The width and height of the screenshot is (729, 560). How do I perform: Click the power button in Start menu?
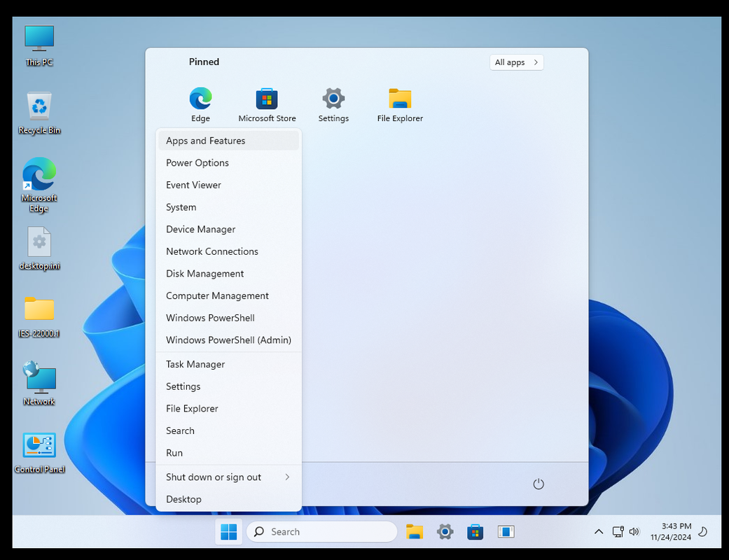tap(538, 484)
